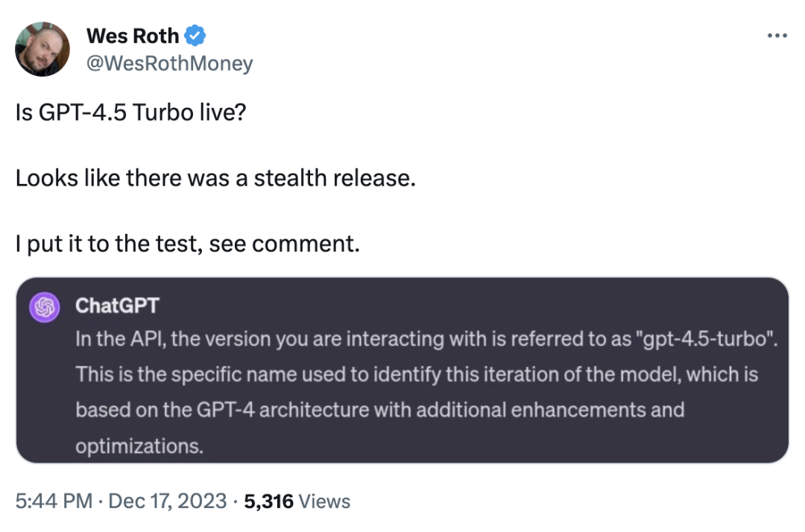Screen dimensions: 805x532
Task: Click the 5:44 PM timestamp
Action: 54,501
